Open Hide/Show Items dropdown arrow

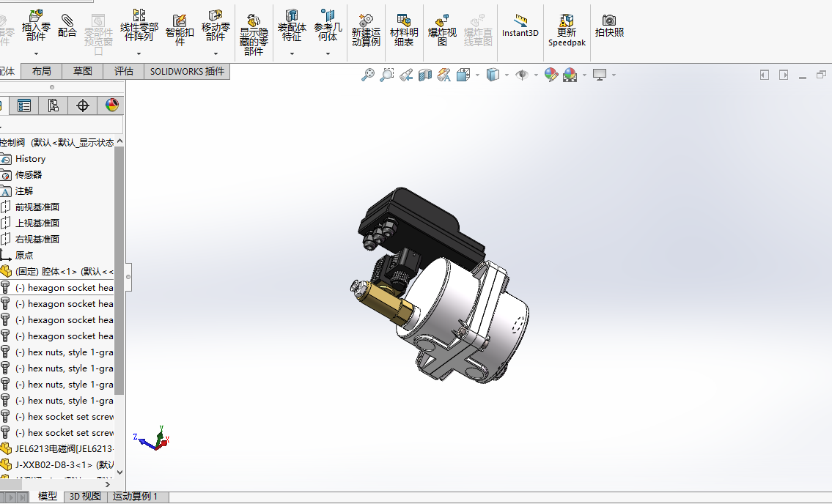point(536,75)
